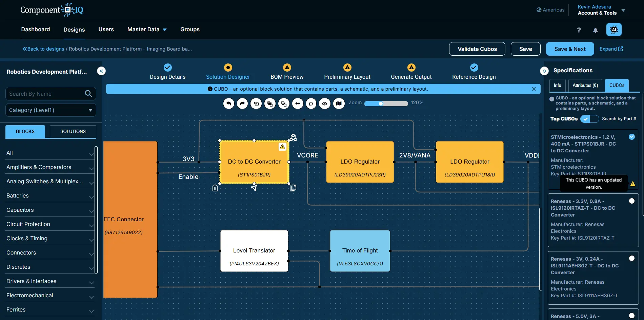The image size is (644, 320).
Task: Toggle the eye visibility icon in toolbar
Action: pyautogui.click(x=325, y=103)
